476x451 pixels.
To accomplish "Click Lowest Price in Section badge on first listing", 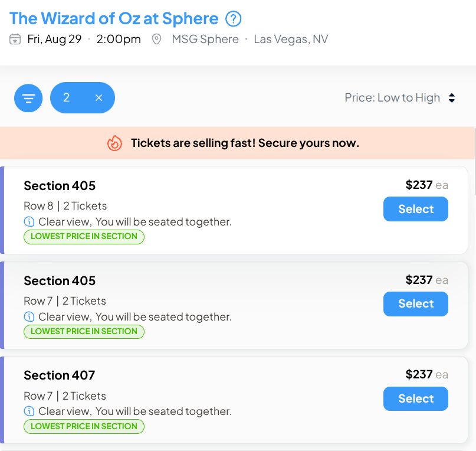I will coord(84,237).
